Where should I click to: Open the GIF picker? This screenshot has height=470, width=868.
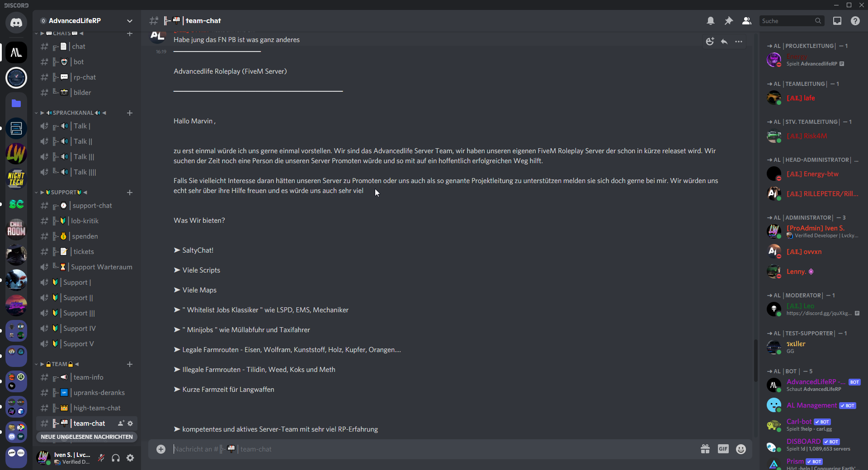coord(723,449)
